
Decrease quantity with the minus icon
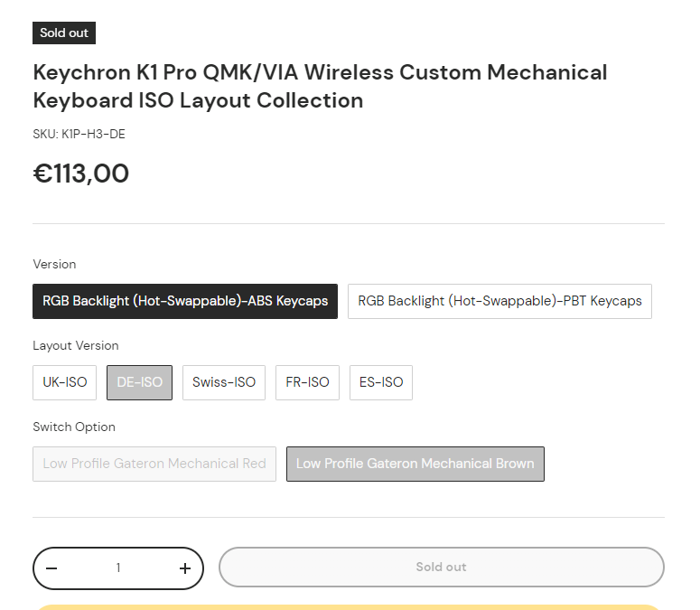pyautogui.click(x=51, y=568)
